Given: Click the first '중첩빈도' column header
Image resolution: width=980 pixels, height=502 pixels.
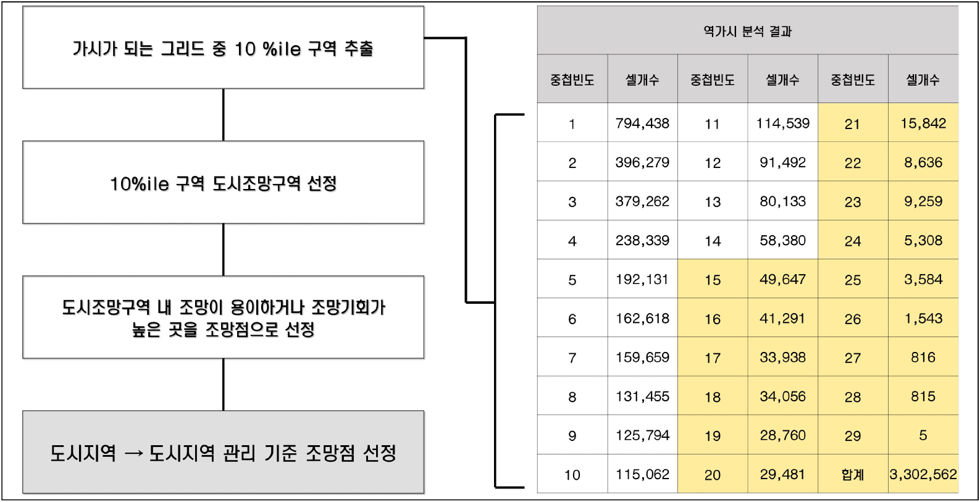Looking at the screenshot, I should tap(572, 79).
